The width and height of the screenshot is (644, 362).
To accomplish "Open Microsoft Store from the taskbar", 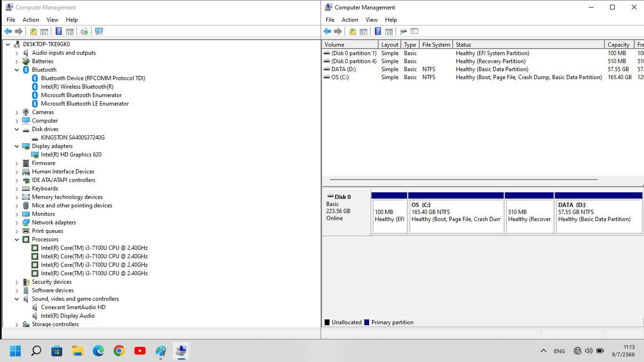I will 57,351.
